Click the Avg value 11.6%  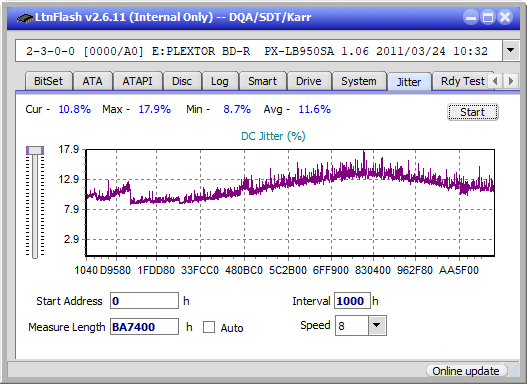pyautogui.click(x=315, y=109)
